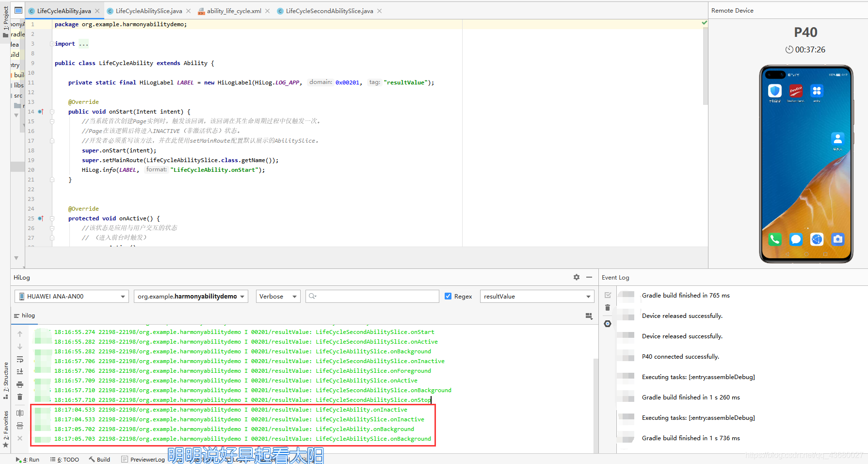Open the ability_life_cycle.xml tab

click(x=234, y=11)
